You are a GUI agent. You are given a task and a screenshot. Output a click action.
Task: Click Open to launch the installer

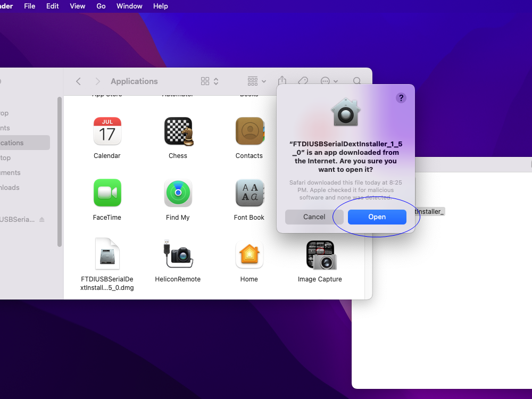click(x=377, y=217)
